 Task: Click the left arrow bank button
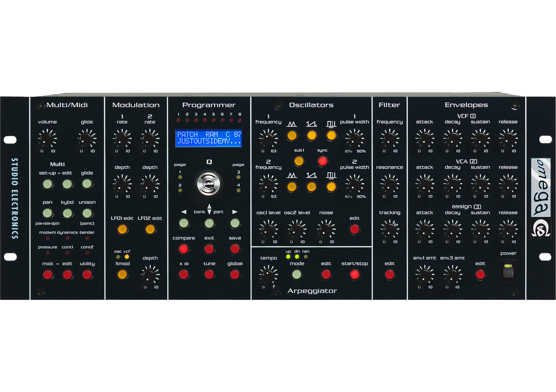pyautogui.click(x=184, y=223)
